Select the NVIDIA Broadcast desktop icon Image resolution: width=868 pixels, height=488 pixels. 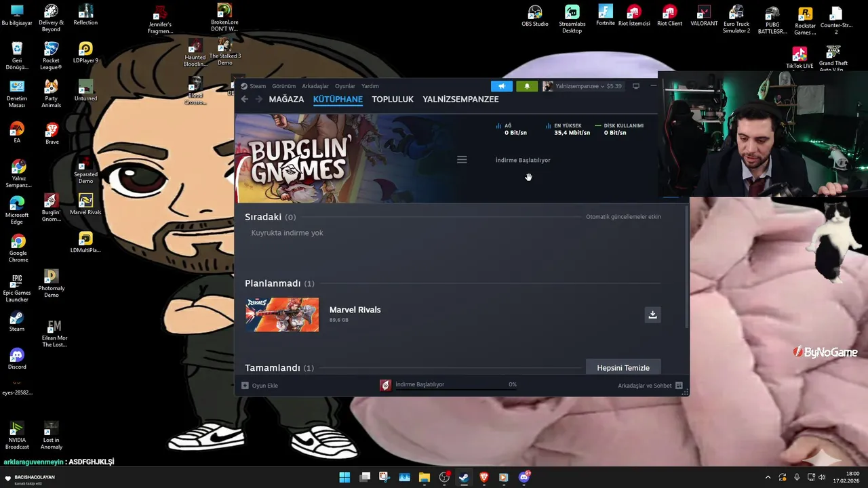click(17, 436)
